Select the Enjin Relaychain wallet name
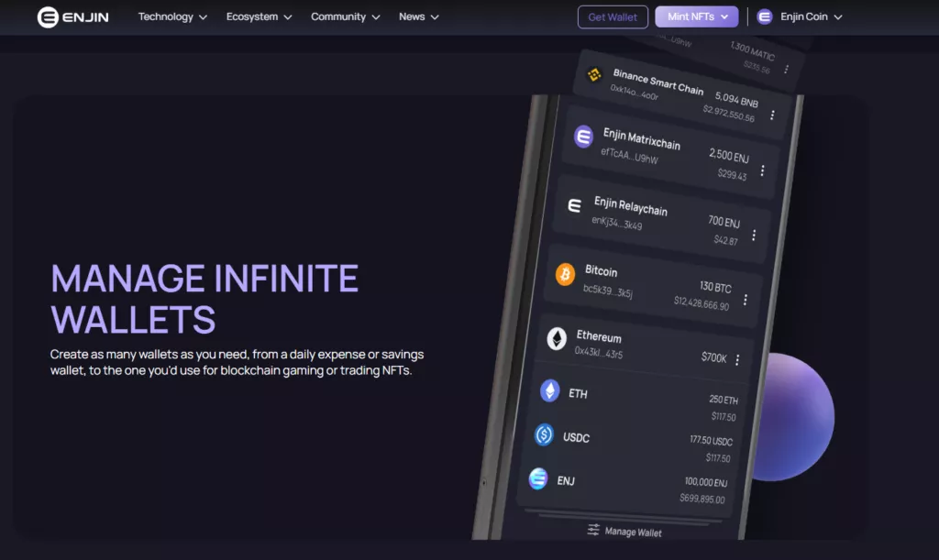The image size is (939, 560). coord(631,206)
